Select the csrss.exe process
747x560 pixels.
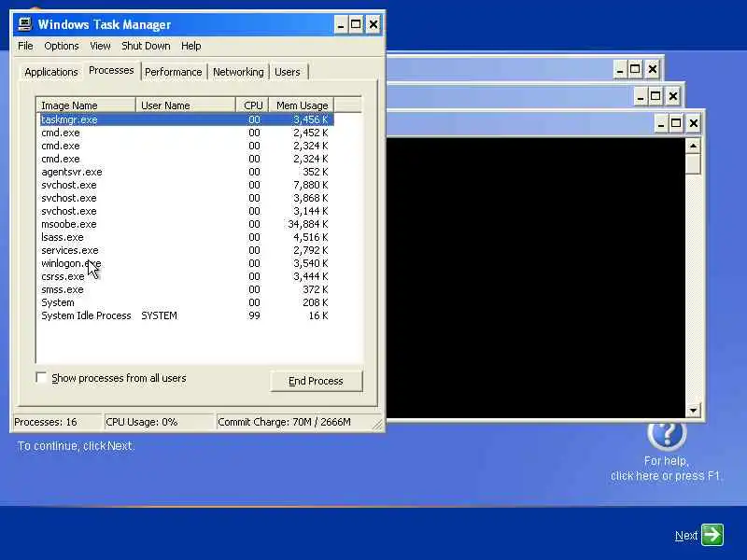[x=186, y=276]
